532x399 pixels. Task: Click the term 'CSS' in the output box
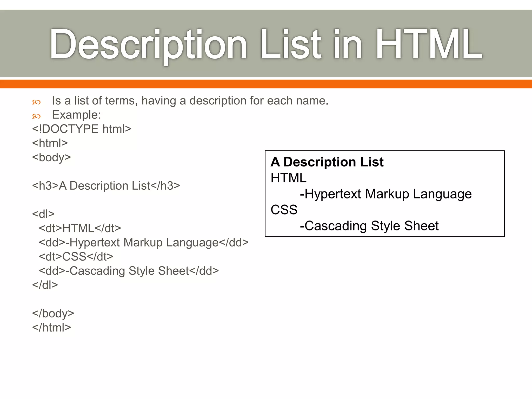284,210
